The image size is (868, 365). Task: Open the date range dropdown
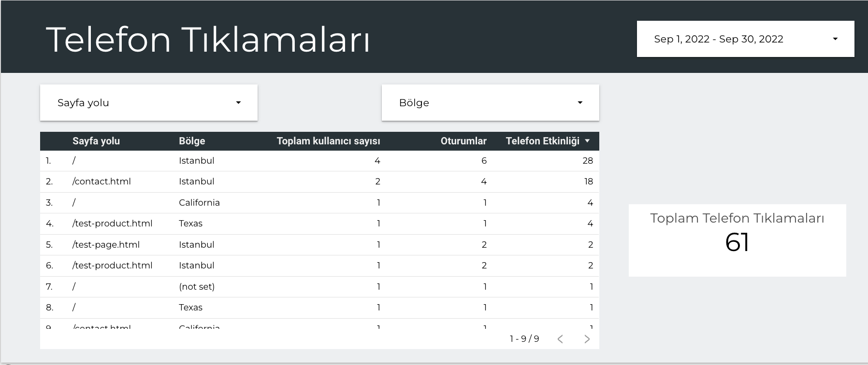click(x=745, y=39)
